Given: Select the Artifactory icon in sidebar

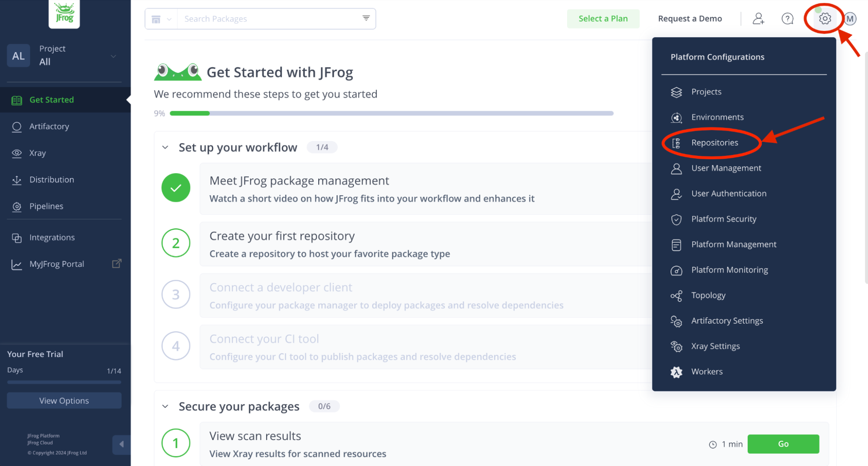Looking at the screenshot, I should coord(17,126).
